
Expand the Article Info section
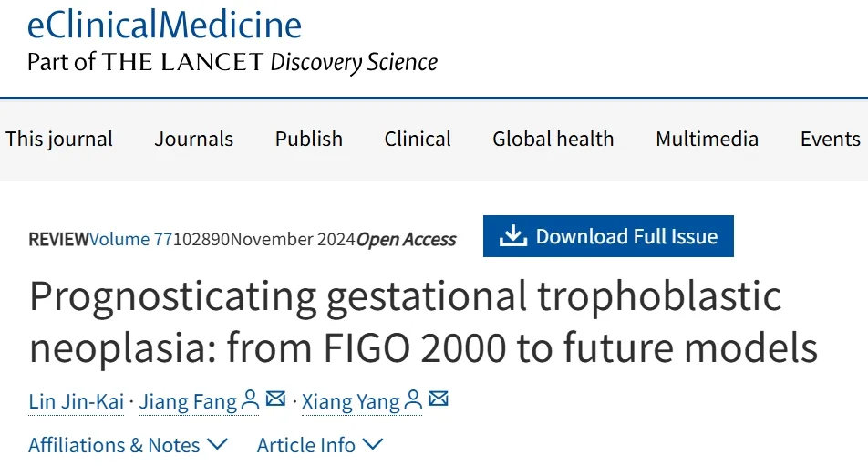pyautogui.click(x=320, y=445)
